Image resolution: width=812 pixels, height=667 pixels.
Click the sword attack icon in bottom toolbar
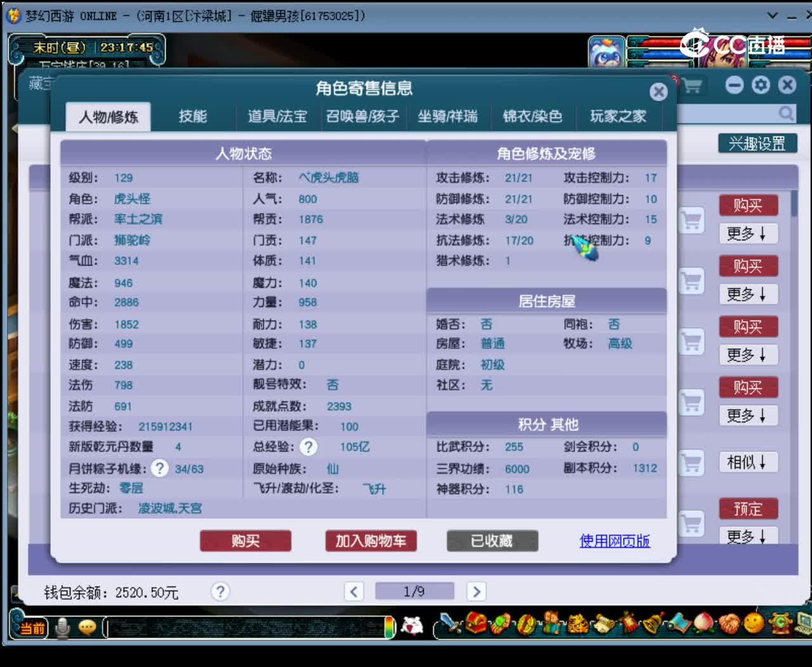tap(451, 625)
